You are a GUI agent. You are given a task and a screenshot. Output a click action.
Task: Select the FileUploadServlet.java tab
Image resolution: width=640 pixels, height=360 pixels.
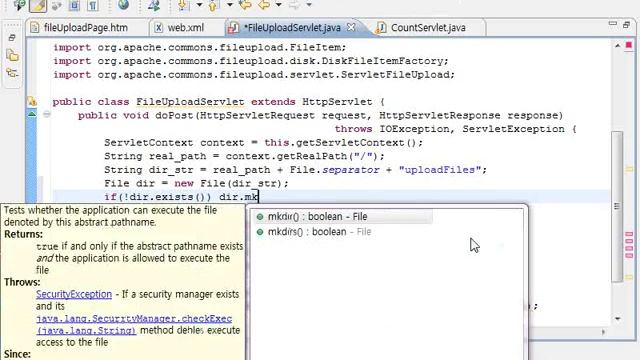click(292, 28)
